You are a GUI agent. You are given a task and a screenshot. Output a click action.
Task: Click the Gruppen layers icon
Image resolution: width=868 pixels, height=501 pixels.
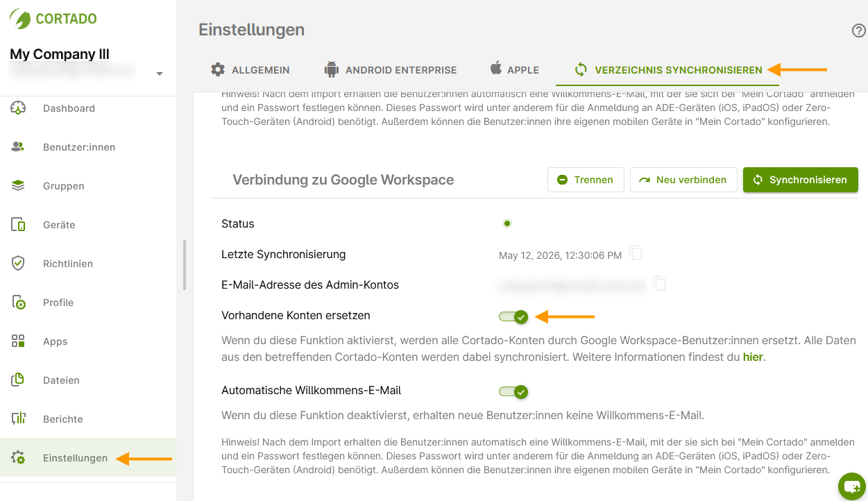click(x=18, y=186)
